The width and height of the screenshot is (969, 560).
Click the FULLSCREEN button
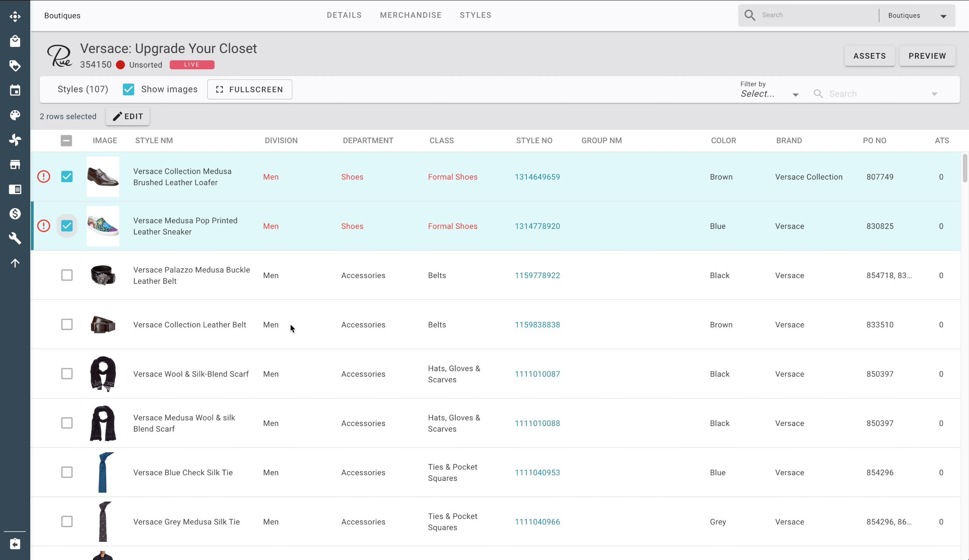[249, 90]
